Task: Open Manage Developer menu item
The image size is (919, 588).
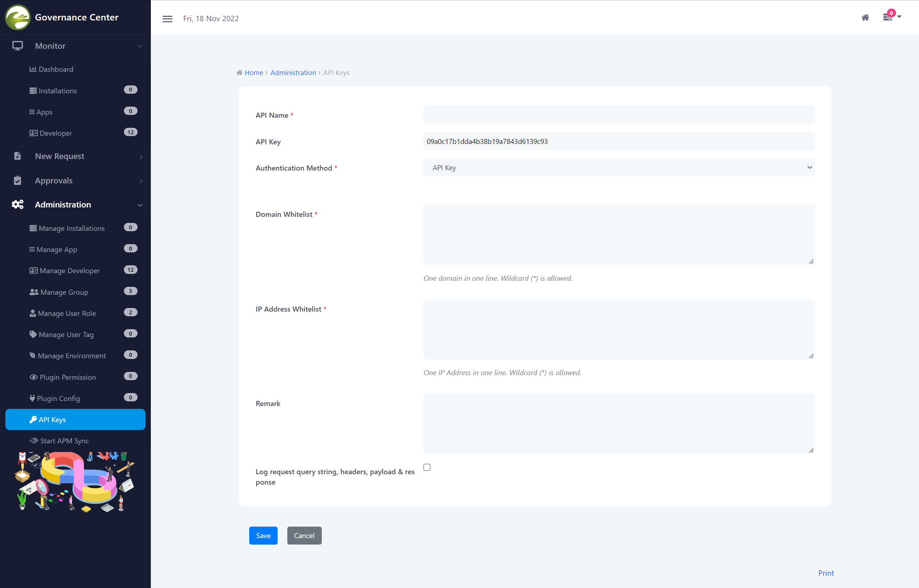Action: pos(69,271)
